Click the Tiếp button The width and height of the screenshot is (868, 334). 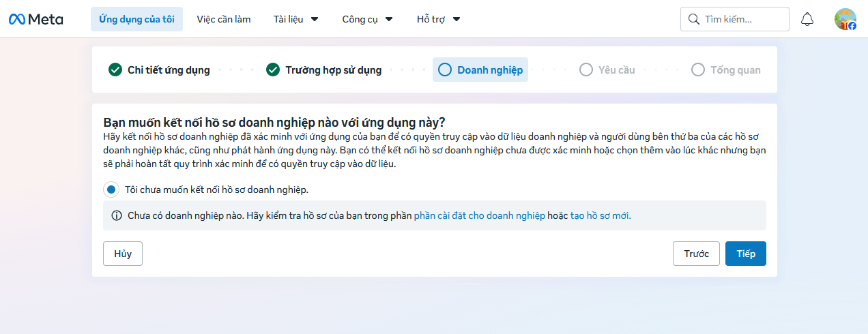[x=746, y=254]
